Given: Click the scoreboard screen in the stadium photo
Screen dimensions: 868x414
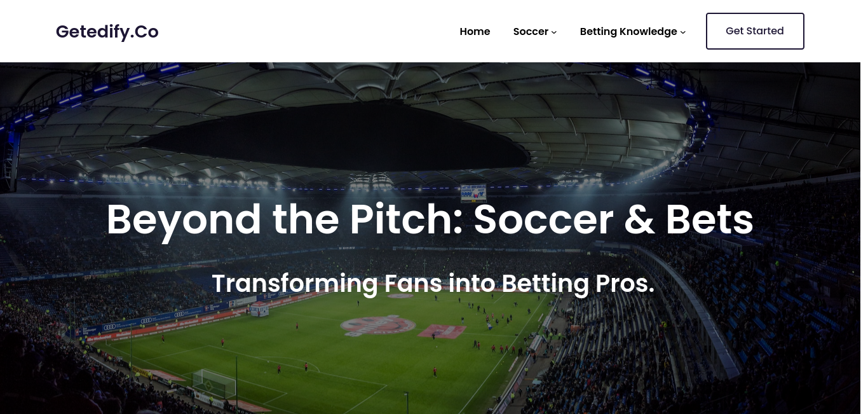Looking at the screenshot, I should coord(473,192).
